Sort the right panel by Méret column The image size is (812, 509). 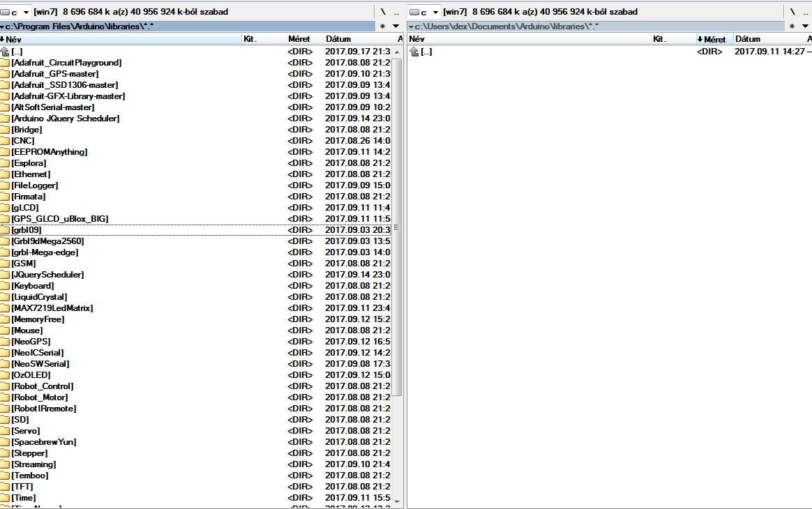714,39
